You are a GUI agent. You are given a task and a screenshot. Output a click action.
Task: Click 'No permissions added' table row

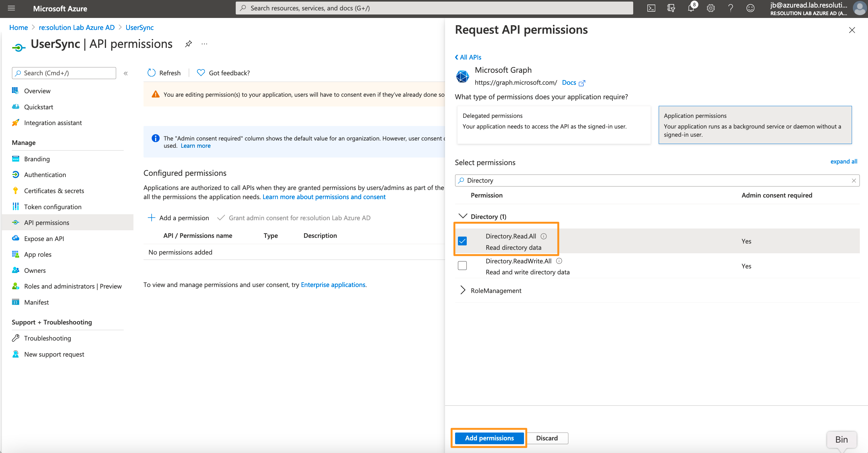click(294, 252)
